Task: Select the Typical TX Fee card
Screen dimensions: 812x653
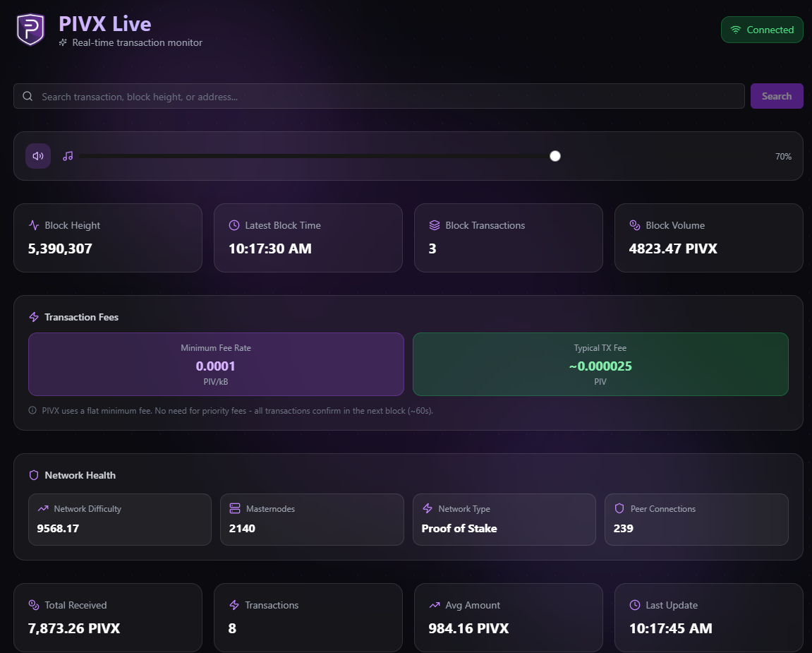Action: (600, 364)
